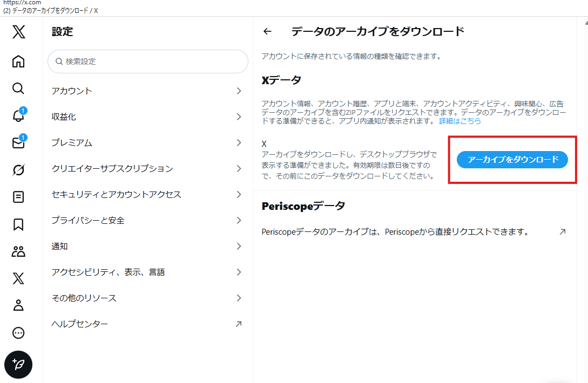Open the profile person icon
Image resolution: width=588 pixels, height=383 pixels.
18,305
